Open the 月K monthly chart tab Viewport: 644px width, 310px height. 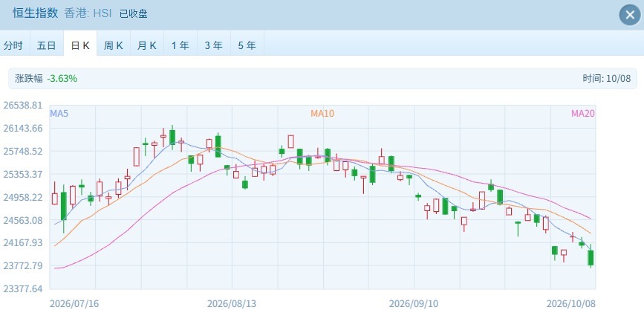pyautogui.click(x=147, y=45)
